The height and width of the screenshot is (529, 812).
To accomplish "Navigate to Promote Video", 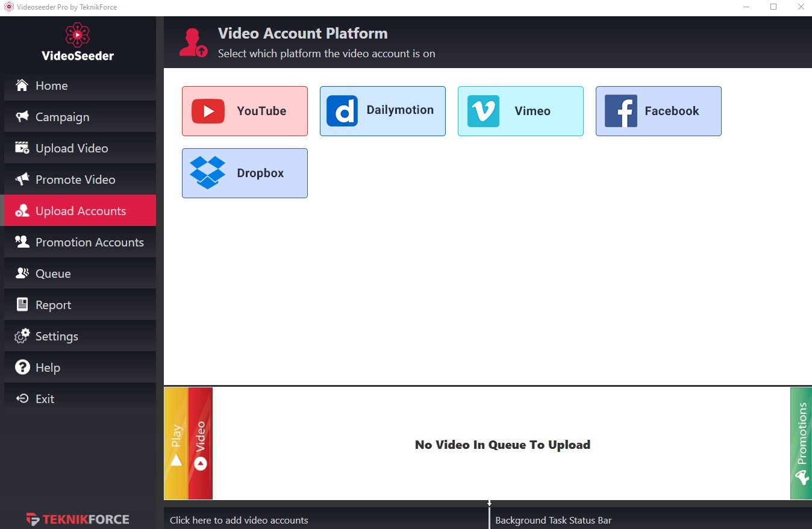I will [x=75, y=180].
